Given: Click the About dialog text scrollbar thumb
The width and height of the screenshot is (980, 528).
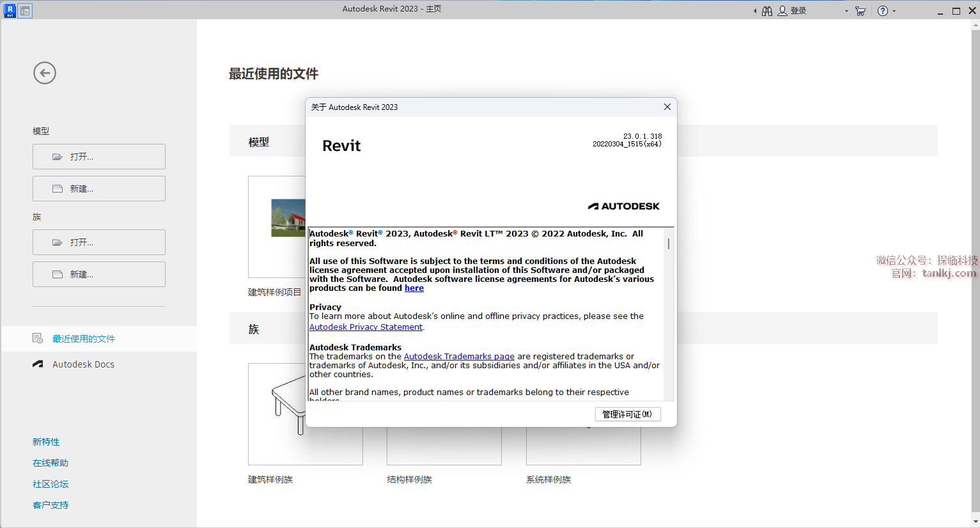Looking at the screenshot, I should pyautogui.click(x=669, y=244).
